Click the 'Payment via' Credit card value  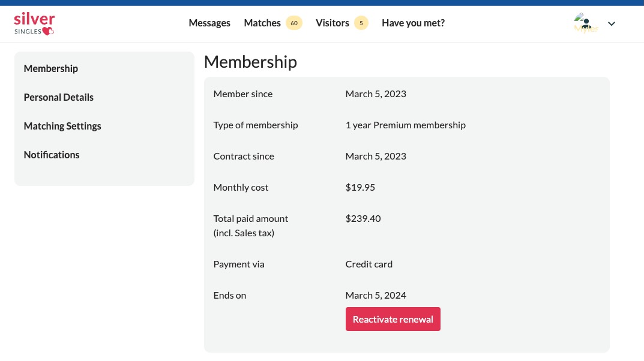pyautogui.click(x=369, y=264)
